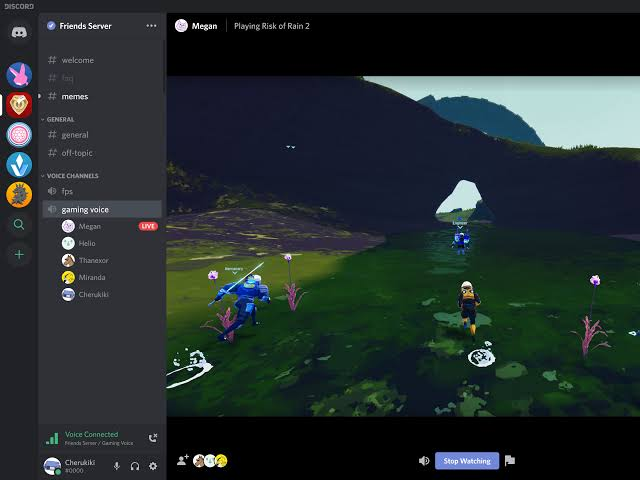The width and height of the screenshot is (640, 480).
Task: Adjust stream volume with speaker icon
Action: pos(424,461)
